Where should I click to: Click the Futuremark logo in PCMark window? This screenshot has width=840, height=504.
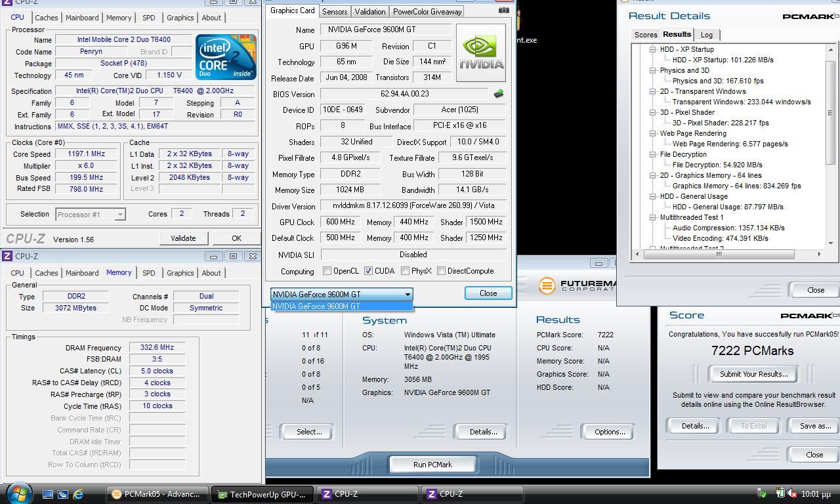[577, 285]
